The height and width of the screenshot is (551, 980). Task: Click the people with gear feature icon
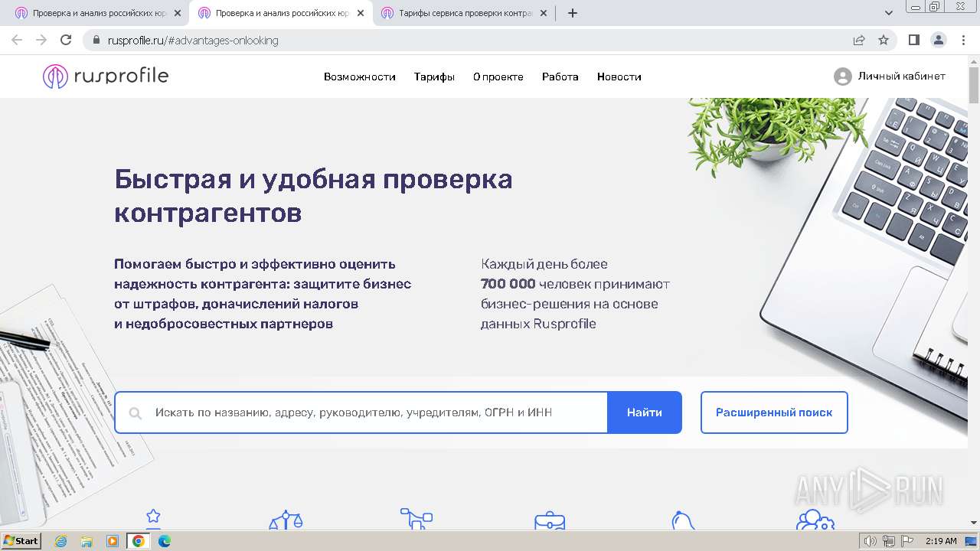(x=815, y=520)
